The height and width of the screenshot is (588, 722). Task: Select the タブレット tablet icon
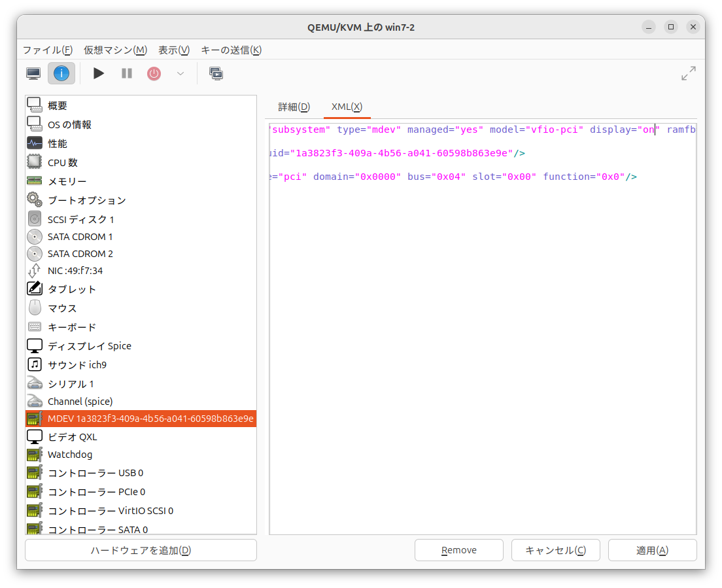pyautogui.click(x=35, y=288)
